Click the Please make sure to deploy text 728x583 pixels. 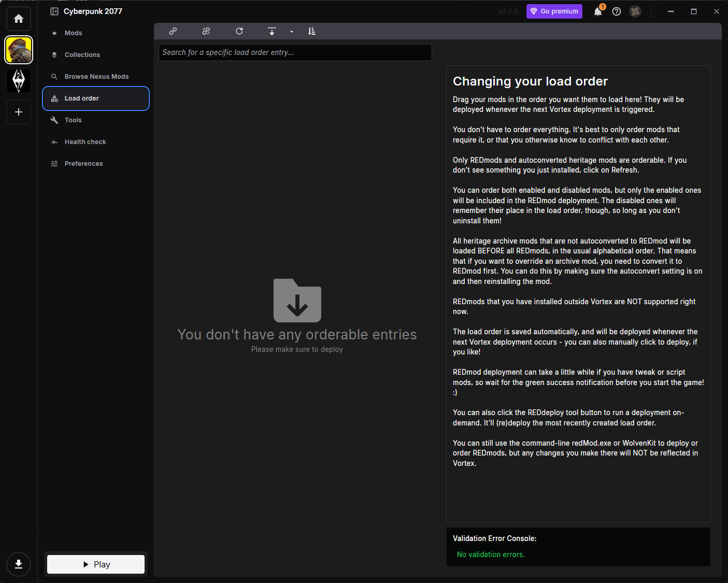point(297,349)
